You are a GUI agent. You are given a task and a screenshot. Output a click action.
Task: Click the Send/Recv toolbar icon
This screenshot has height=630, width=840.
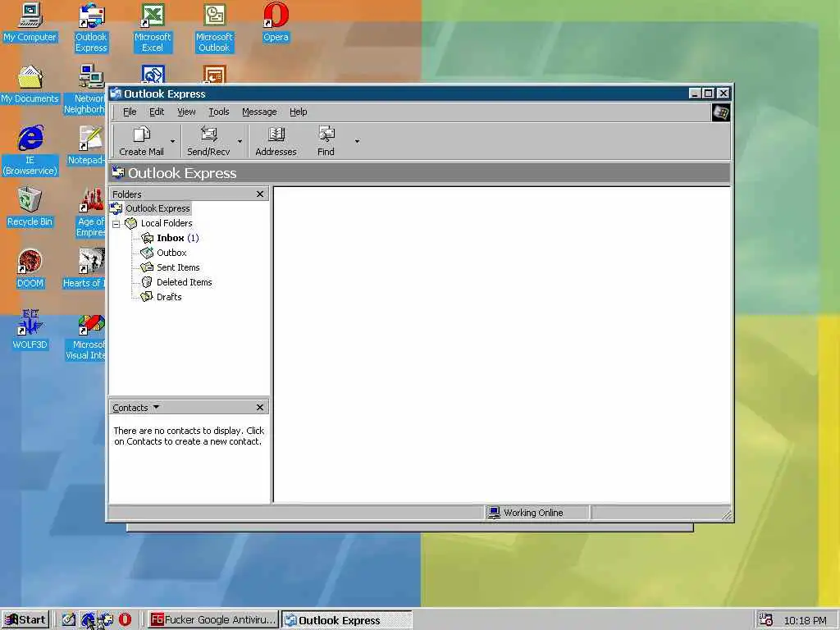pos(208,134)
